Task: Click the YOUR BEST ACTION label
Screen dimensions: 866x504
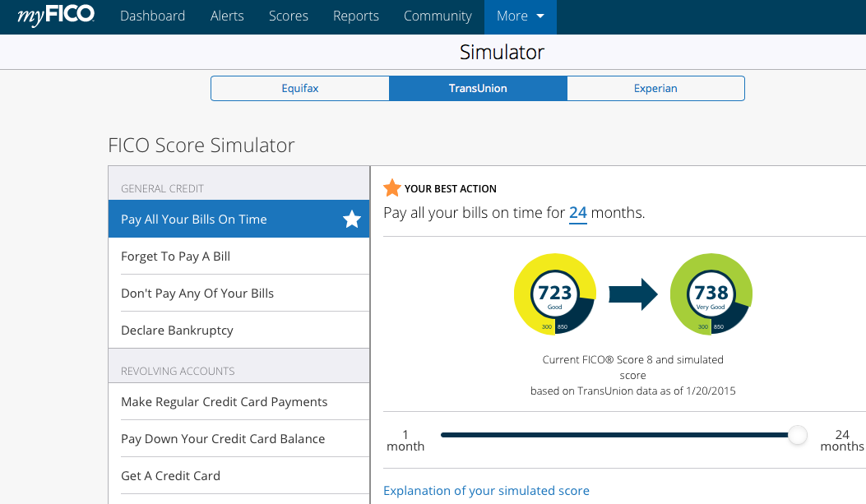Action: 450,189
